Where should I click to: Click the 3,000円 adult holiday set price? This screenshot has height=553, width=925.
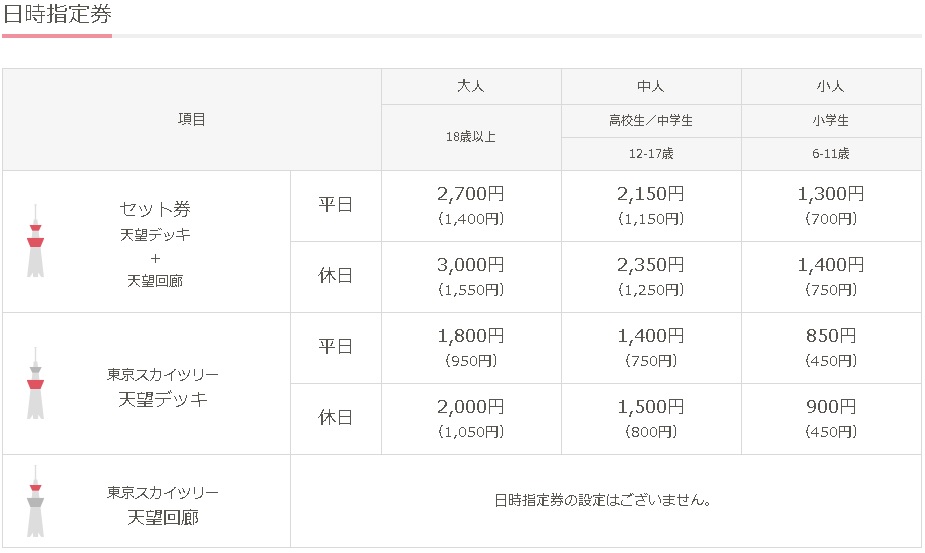[470, 265]
